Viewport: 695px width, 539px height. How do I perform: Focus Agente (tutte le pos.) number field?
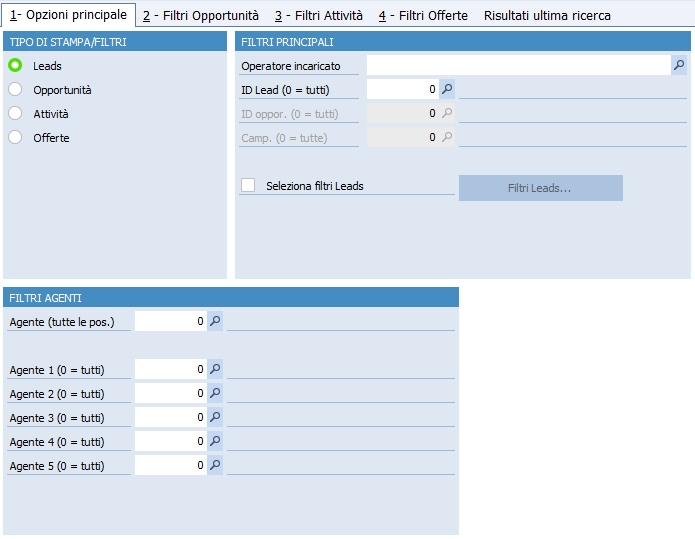point(171,321)
